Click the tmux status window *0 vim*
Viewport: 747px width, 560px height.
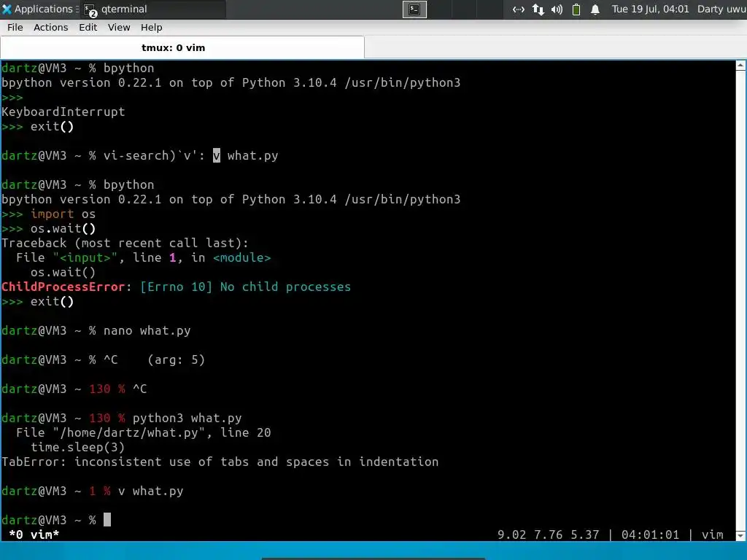34,534
